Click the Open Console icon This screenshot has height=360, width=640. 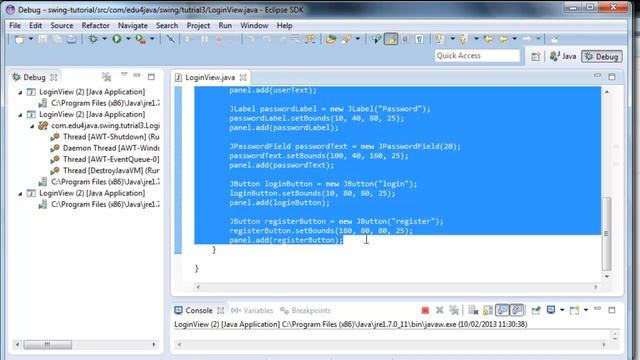pos(574,311)
